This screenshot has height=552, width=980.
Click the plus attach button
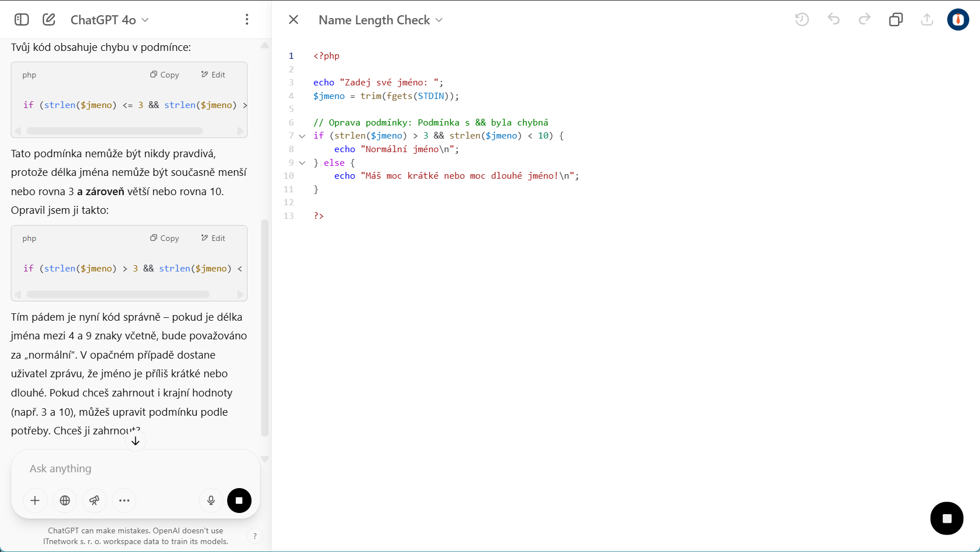click(35, 501)
